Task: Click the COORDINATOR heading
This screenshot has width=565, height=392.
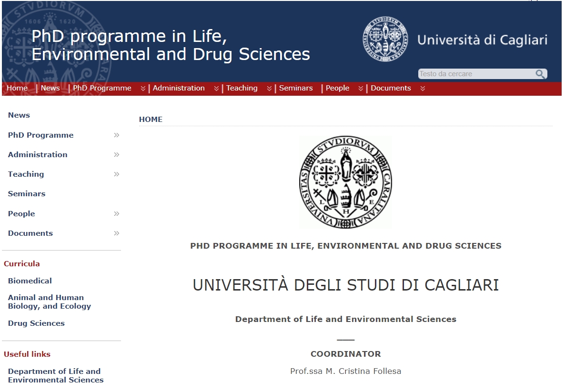Action: coord(345,354)
